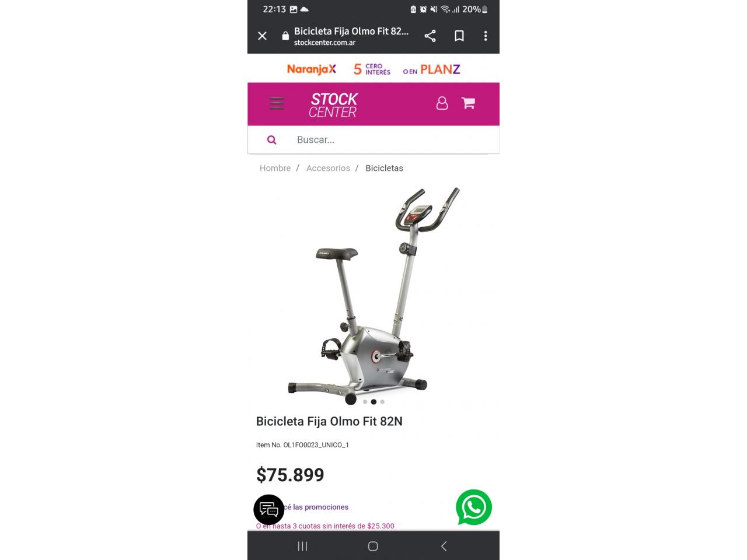Open the shopping cart

[x=468, y=103]
